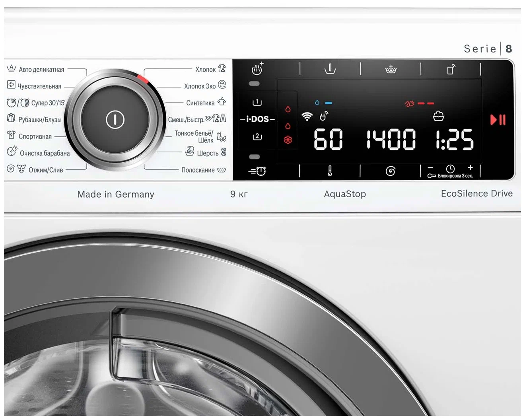525x420 pixels.
Task: Tap the SpeedPerfect alarm clock icon
Action: [257, 171]
